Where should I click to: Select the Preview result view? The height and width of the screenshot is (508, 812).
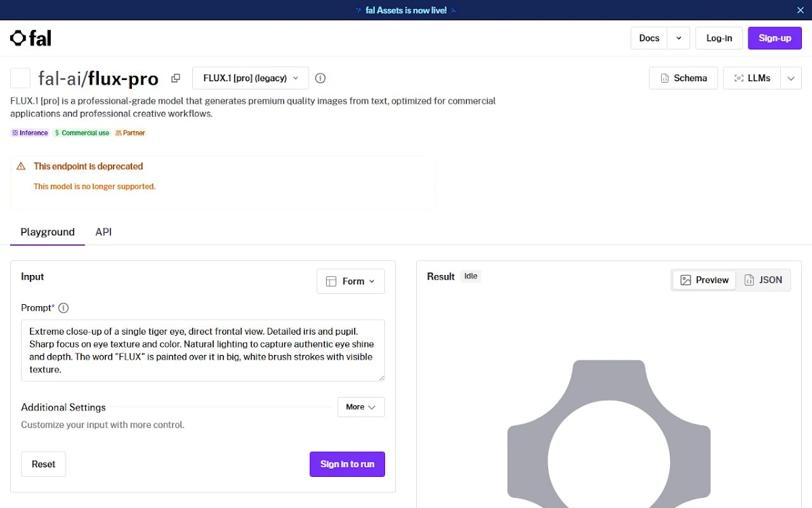click(x=704, y=280)
